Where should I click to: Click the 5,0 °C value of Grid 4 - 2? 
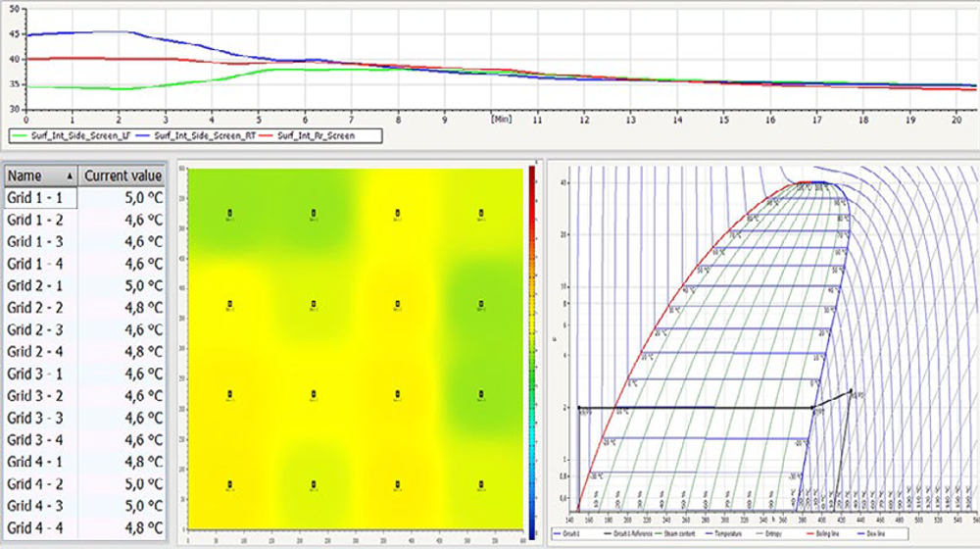coord(144,484)
